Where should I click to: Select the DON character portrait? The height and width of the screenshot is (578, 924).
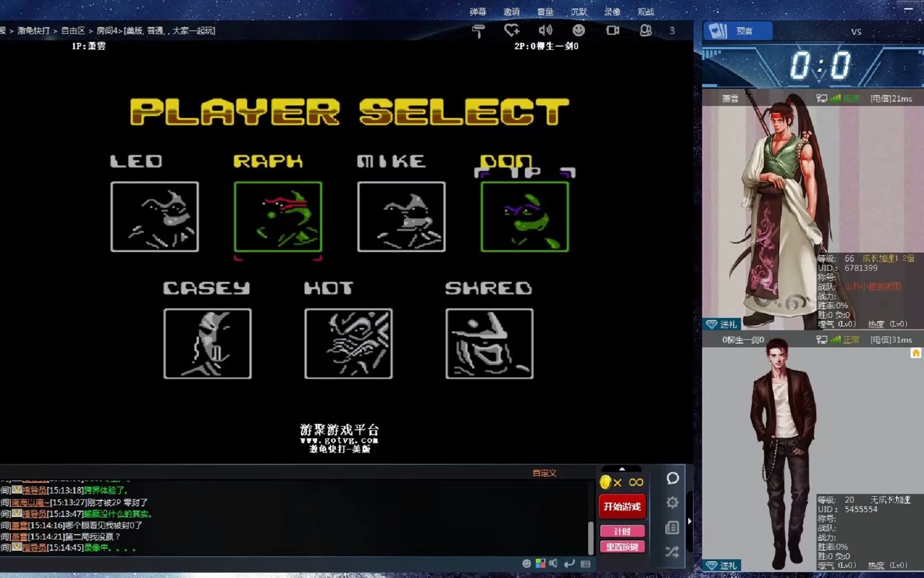tap(525, 217)
